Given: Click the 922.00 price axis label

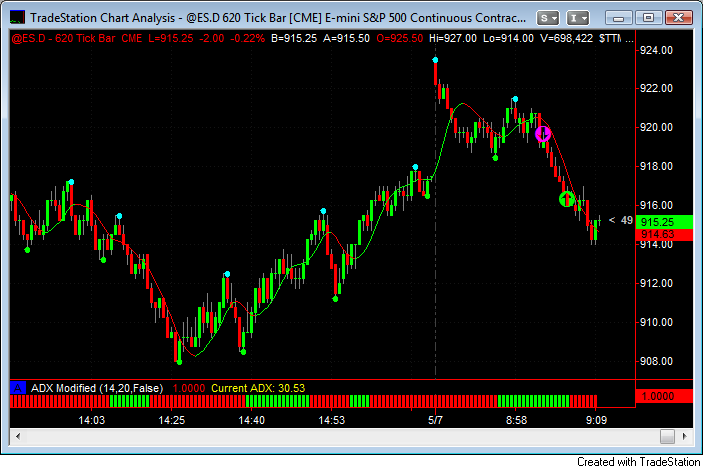Looking at the screenshot, I should click(656, 88).
